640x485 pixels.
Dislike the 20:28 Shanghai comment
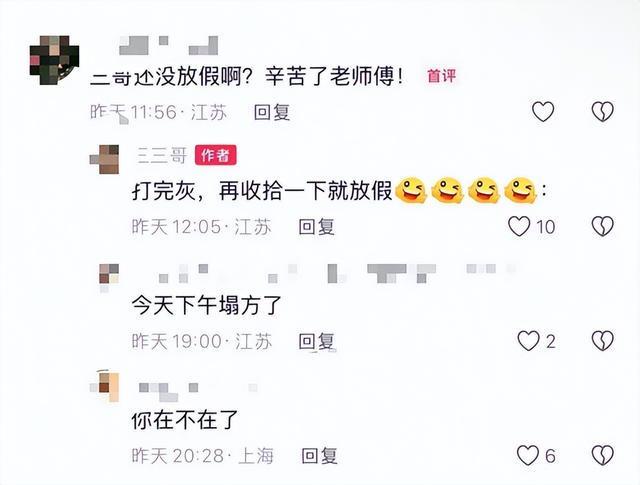603,455
